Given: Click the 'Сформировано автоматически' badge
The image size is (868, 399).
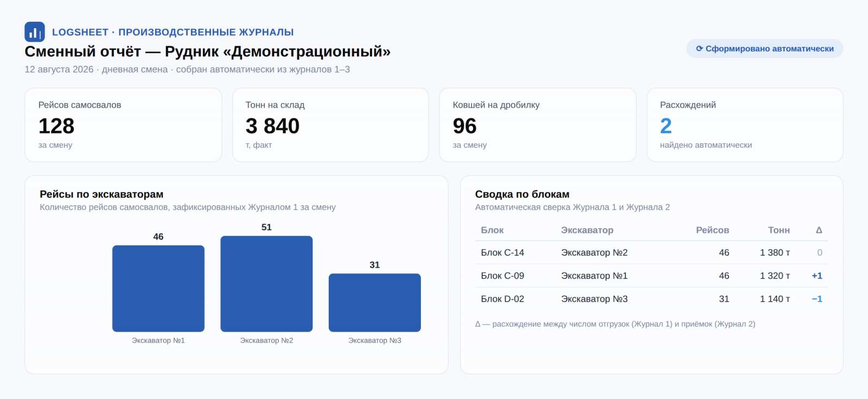Looking at the screenshot, I should [765, 48].
